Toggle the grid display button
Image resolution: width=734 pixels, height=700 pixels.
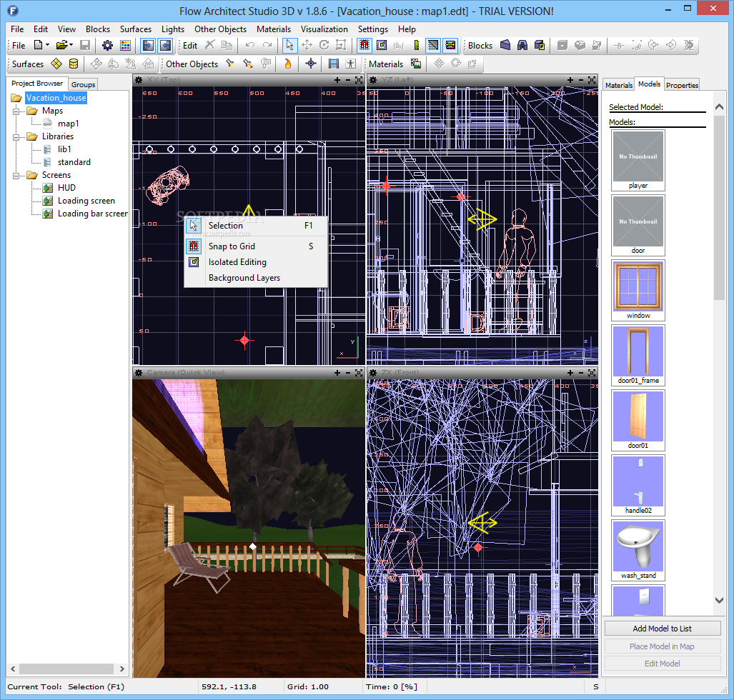[433, 46]
